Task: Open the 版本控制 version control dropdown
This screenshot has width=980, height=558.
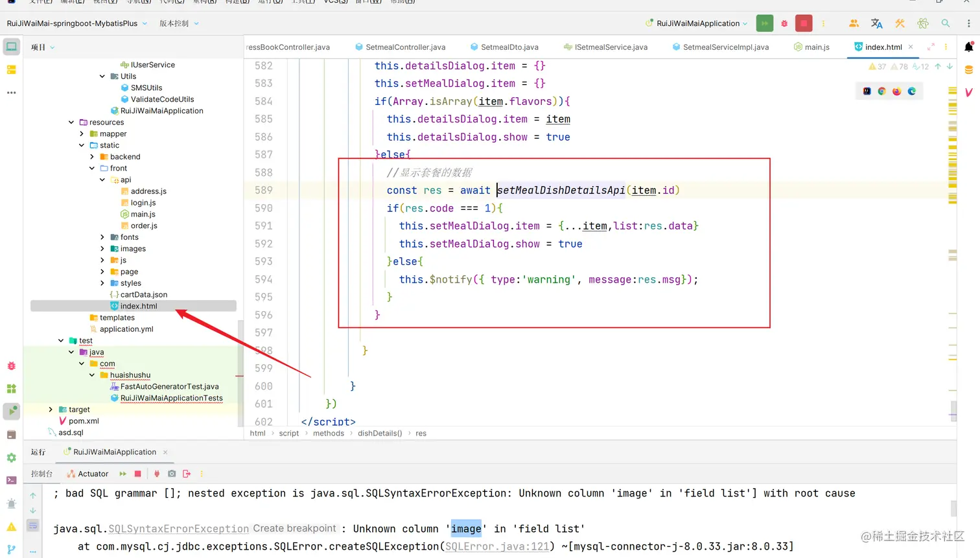Action: [x=179, y=23]
